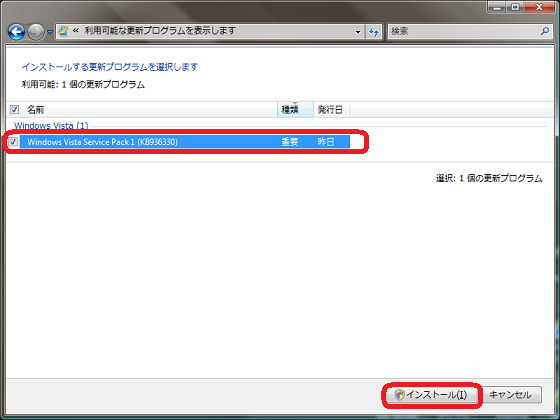Viewport: 560px width, 420px height.
Task: Maximize the update window
Action: click(516, 6)
